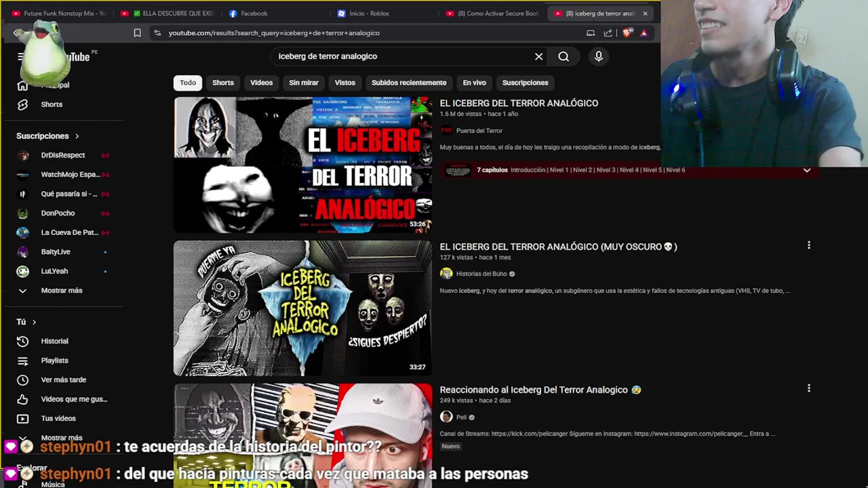The height and width of the screenshot is (488, 868).
Task: Open EL ICEBERG DEL TERROR ANALÓGICO title
Action: (519, 103)
